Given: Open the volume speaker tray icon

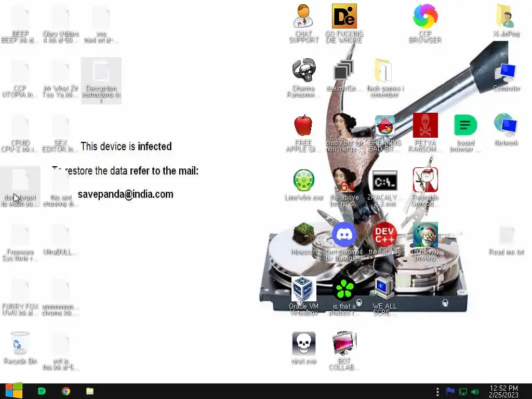Looking at the screenshot, I should pyautogui.click(x=475, y=392).
